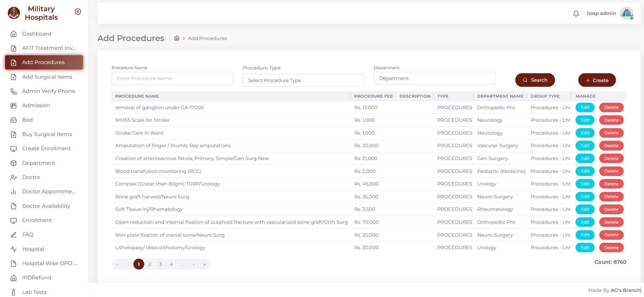This screenshot has height=297, width=644.
Task: Click the Doctor Appointments chart icon
Action: tap(14, 192)
